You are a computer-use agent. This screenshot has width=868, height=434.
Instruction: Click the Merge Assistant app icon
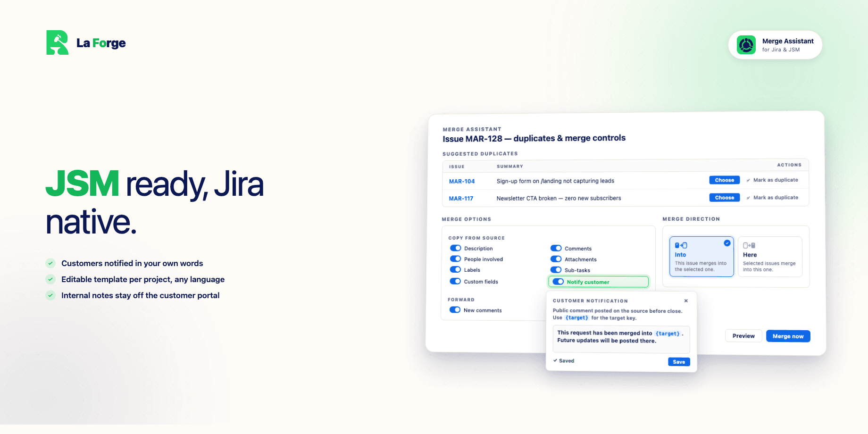(x=746, y=45)
